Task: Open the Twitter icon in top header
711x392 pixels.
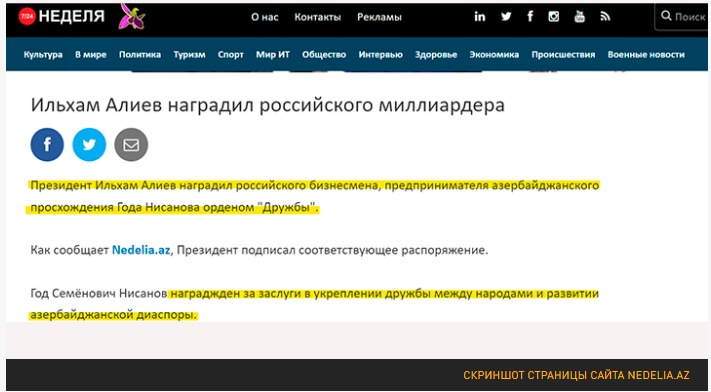Action: click(506, 17)
